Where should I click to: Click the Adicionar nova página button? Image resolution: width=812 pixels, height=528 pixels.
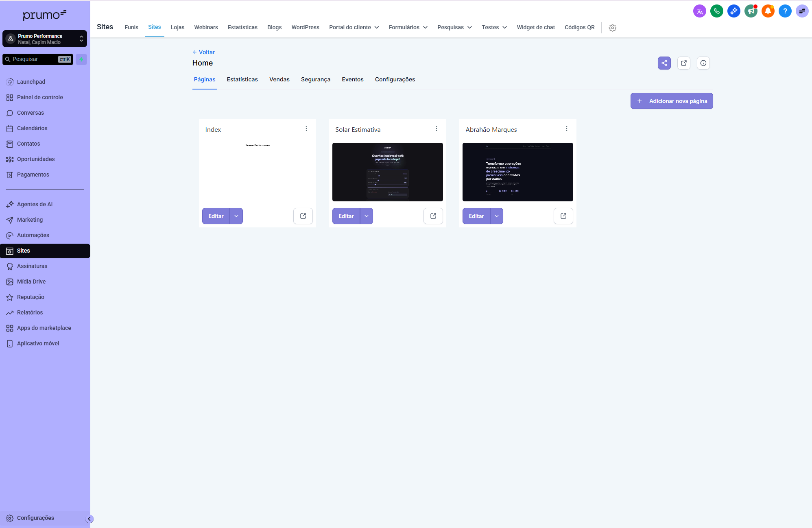point(671,100)
